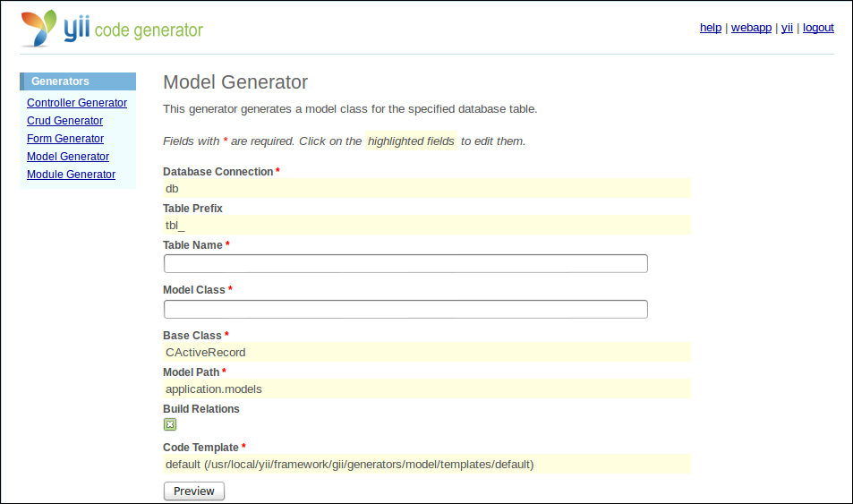Go to the Form Generator page

(65, 139)
